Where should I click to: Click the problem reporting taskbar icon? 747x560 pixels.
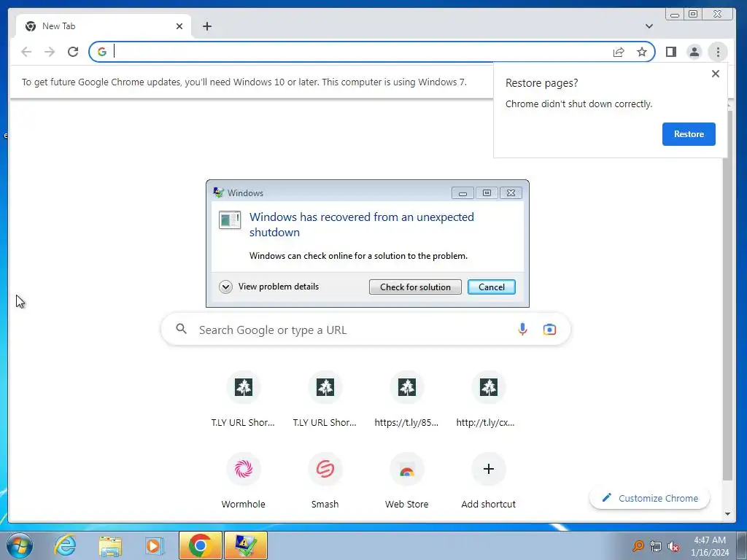(245, 545)
